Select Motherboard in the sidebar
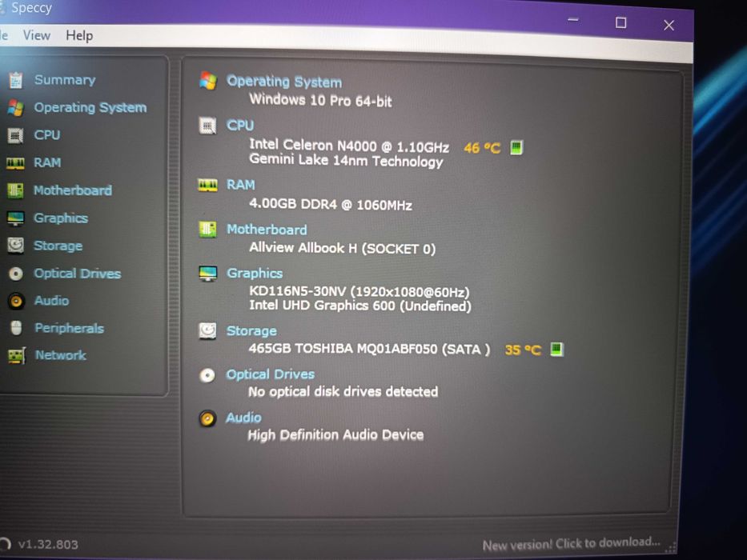This screenshot has height=560, width=747. point(73,190)
